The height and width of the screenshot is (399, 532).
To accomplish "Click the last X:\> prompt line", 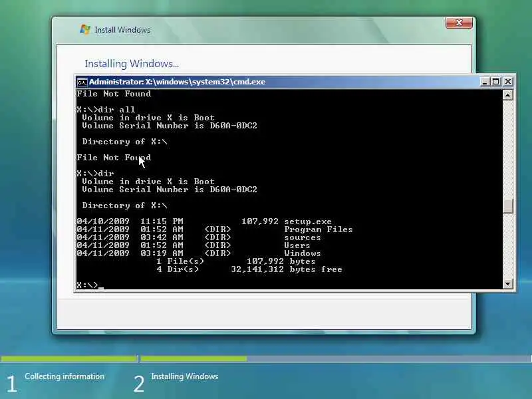I will pos(90,285).
